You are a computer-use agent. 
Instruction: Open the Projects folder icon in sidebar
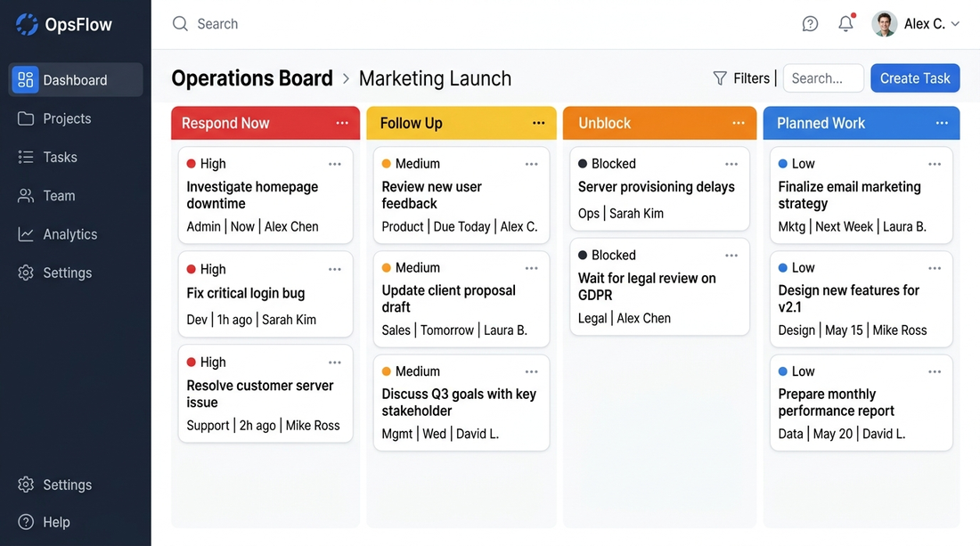(x=26, y=118)
